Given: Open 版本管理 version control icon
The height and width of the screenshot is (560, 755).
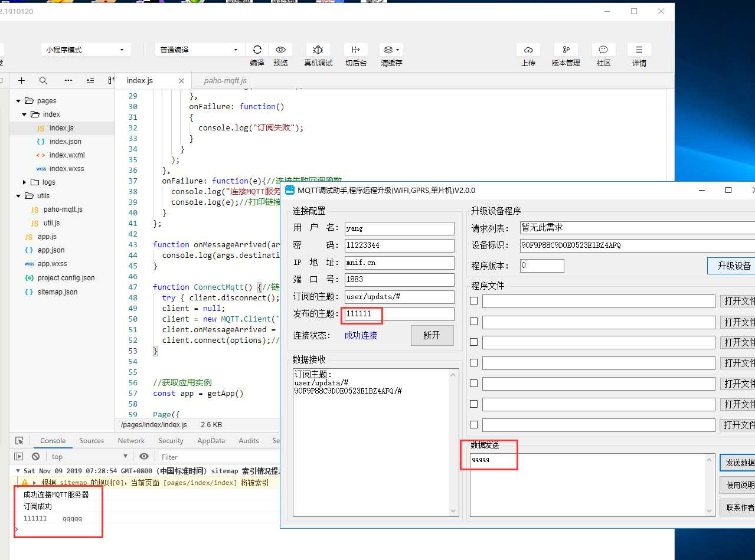Looking at the screenshot, I should pyautogui.click(x=566, y=50).
